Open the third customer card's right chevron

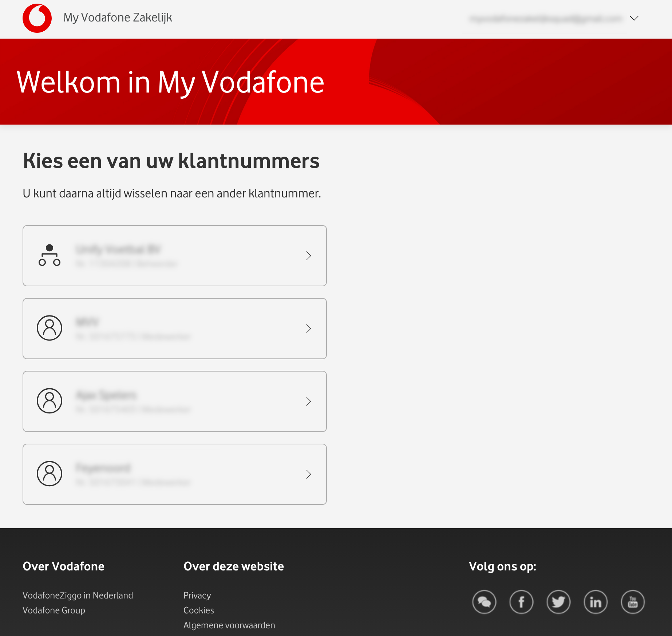308,401
